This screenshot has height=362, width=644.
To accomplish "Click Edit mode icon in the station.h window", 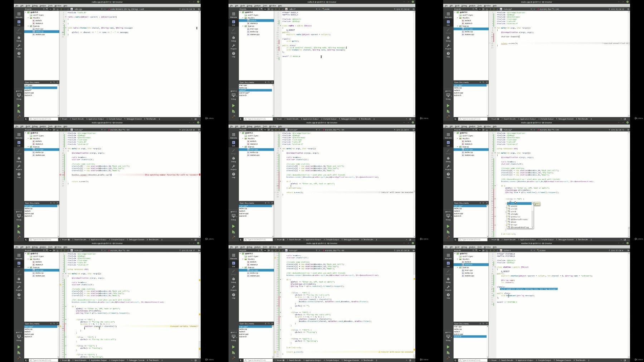I will coord(448,264).
